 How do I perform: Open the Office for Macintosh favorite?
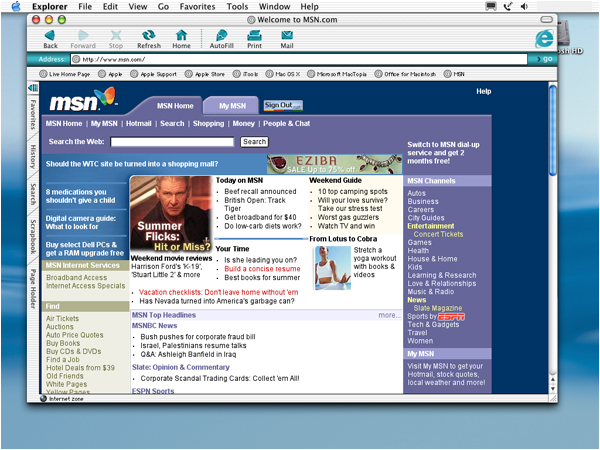405,74
